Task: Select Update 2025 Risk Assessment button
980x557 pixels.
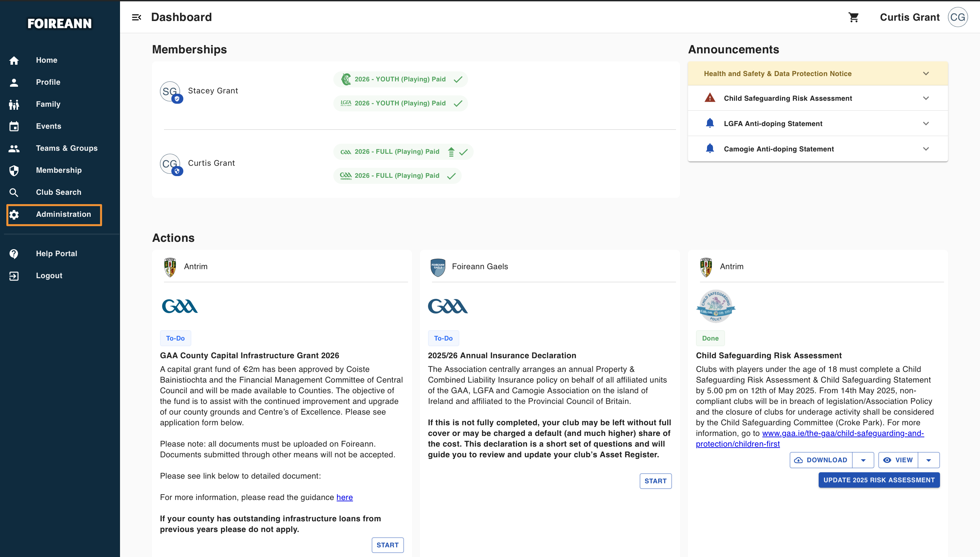Action: pyautogui.click(x=879, y=480)
